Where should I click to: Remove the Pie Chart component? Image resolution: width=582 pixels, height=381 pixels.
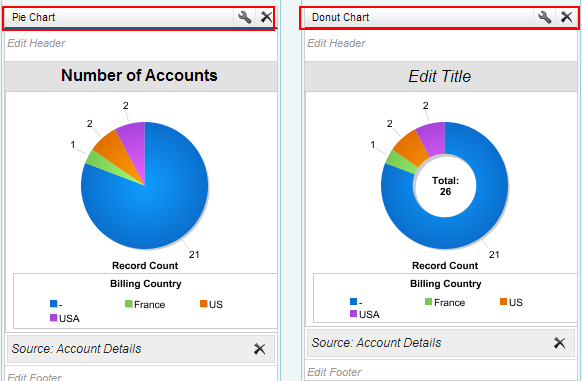tap(266, 17)
